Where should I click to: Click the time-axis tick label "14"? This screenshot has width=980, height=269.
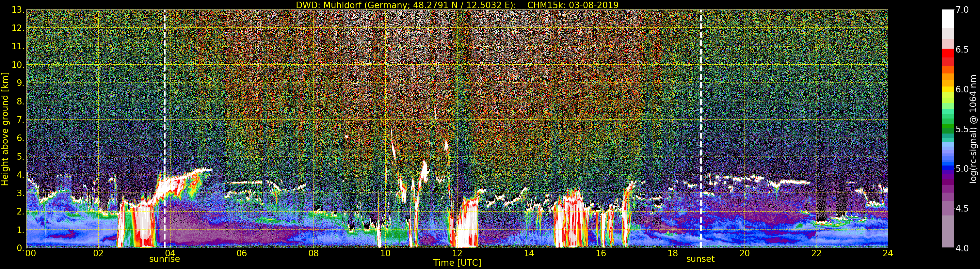[x=529, y=253]
